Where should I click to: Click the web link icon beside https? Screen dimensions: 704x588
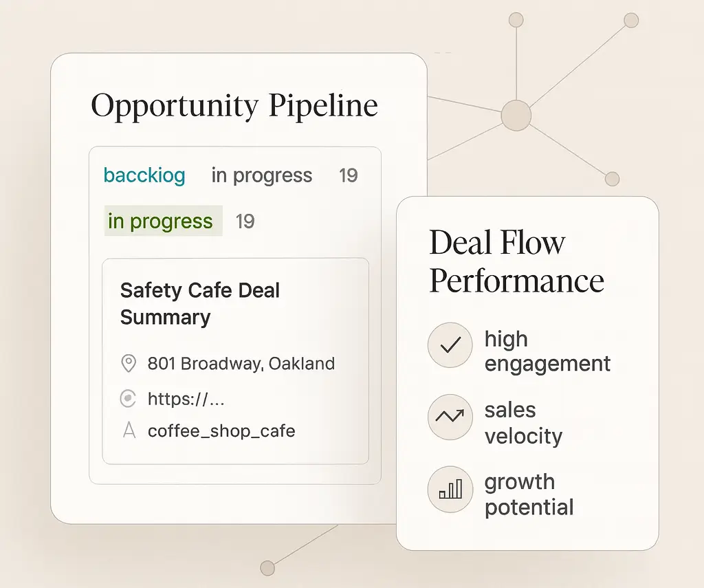coord(128,398)
